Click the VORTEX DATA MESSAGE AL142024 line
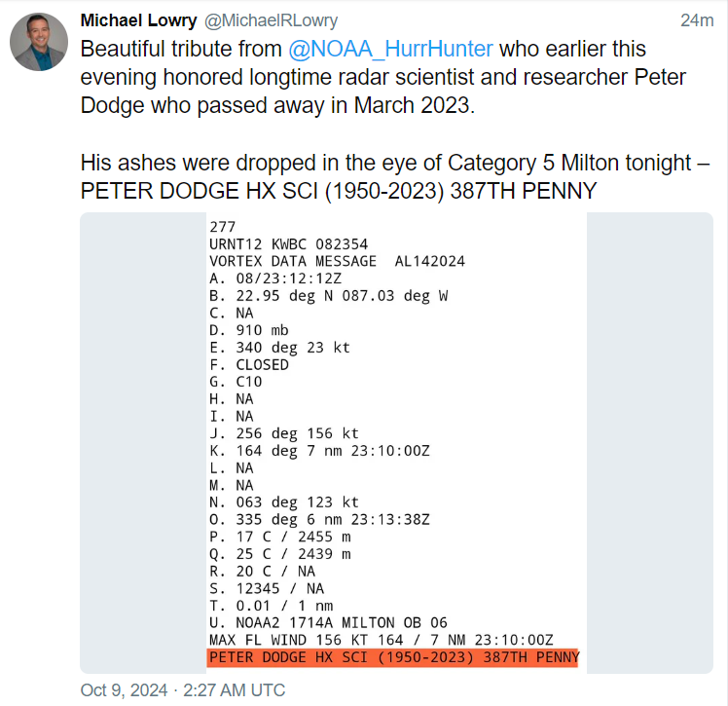Viewport: 728px width, 706px height. coord(337,262)
